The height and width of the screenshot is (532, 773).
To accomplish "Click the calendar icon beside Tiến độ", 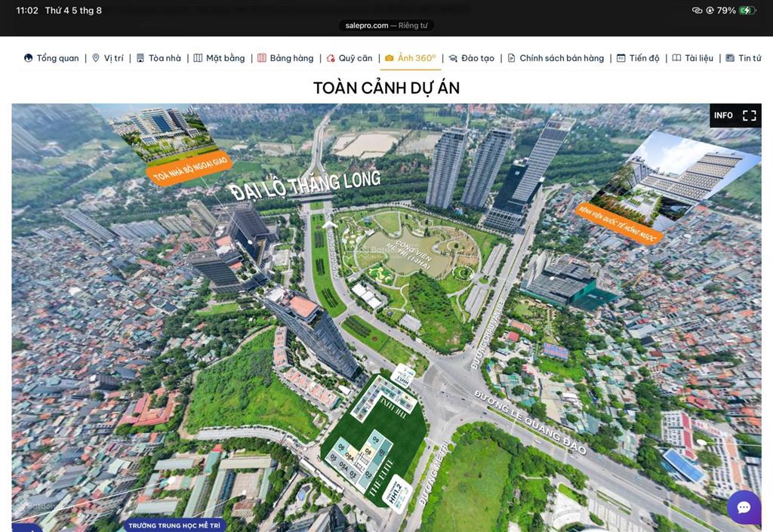I will (x=621, y=58).
